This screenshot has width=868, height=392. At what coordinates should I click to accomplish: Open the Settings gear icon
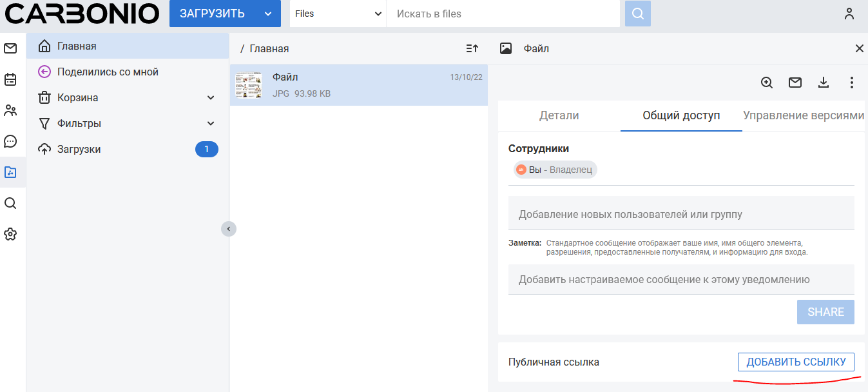[10, 234]
